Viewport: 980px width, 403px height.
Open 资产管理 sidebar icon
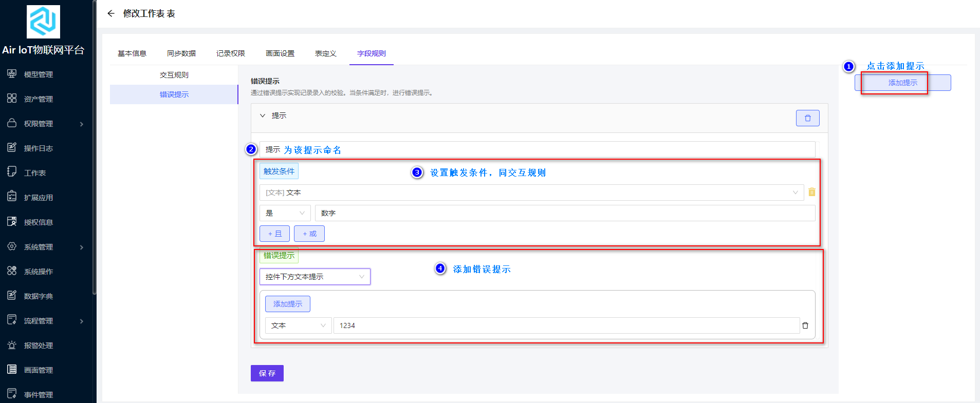12,99
